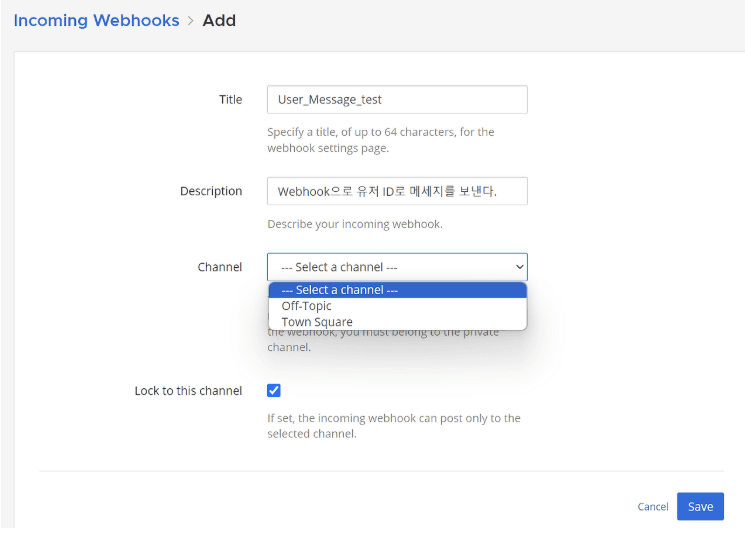Click the lock help text starting If set
The image size is (745, 535).
coord(394,426)
